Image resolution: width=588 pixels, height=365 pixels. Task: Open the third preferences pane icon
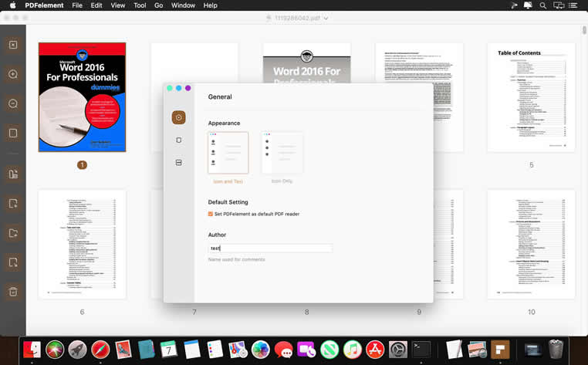coord(179,162)
